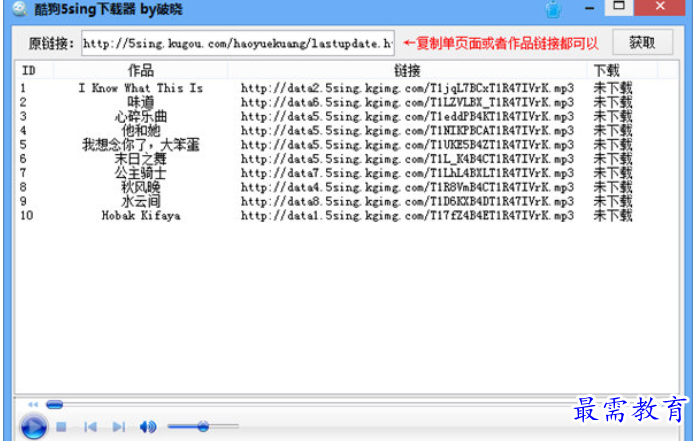Sort by the 链接 column header
Image resolution: width=695 pixels, height=441 pixels.
407,70
